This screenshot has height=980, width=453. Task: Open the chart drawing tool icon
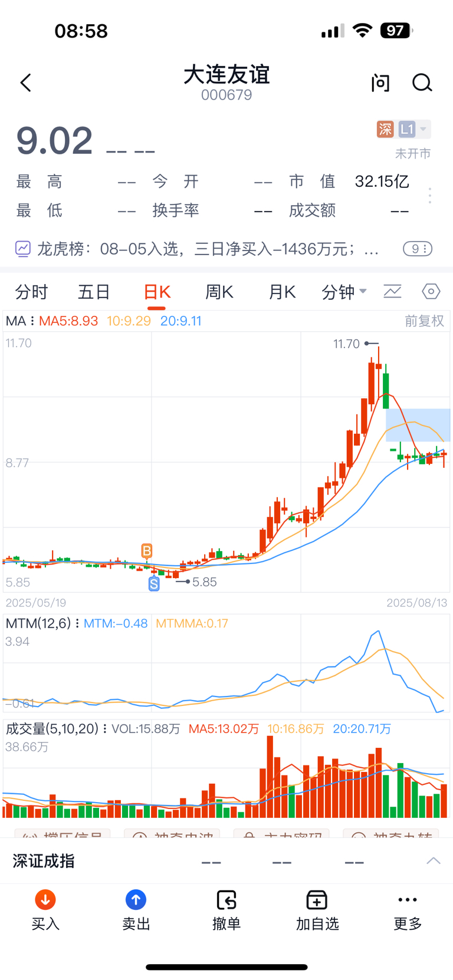click(392, 291)
